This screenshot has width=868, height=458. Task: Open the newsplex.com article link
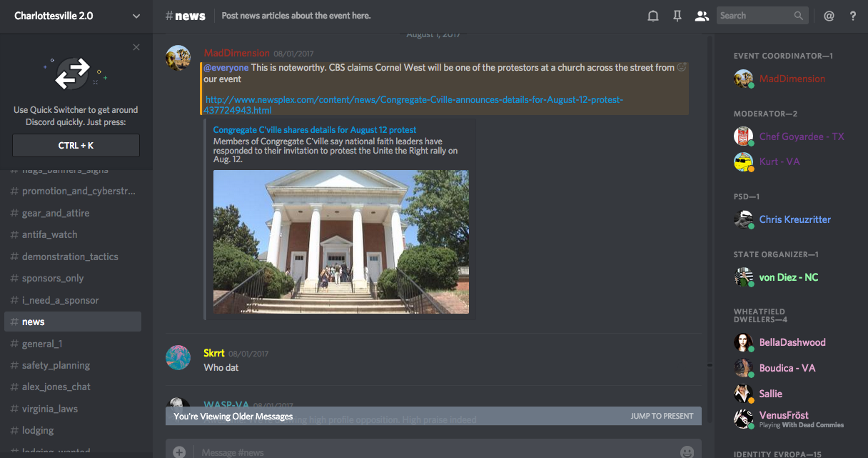tap(414, 105)
